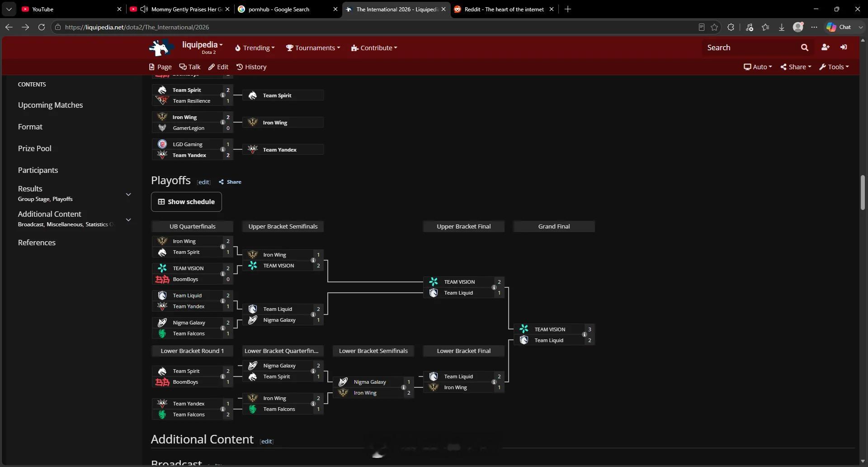Click TEAM VISION in the Grand Final
Image resolution: width=868 pixels, height=467 pixels.
(x=550, y=329)
